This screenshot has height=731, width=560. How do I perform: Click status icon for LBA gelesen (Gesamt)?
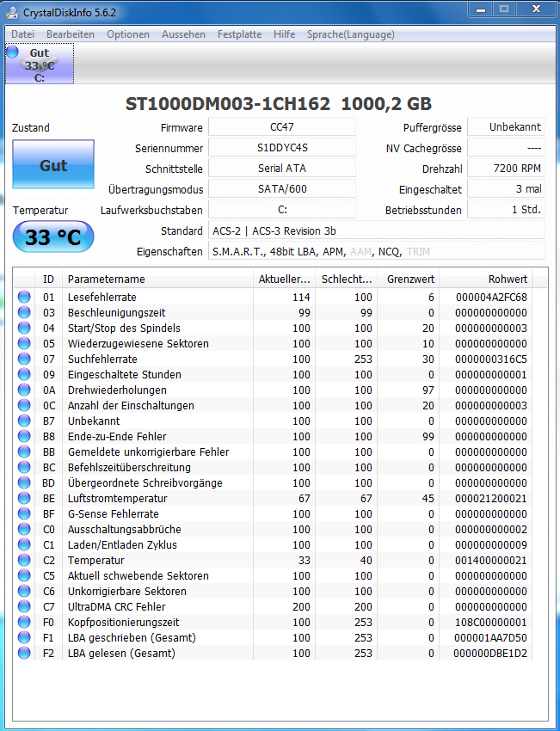24,653
